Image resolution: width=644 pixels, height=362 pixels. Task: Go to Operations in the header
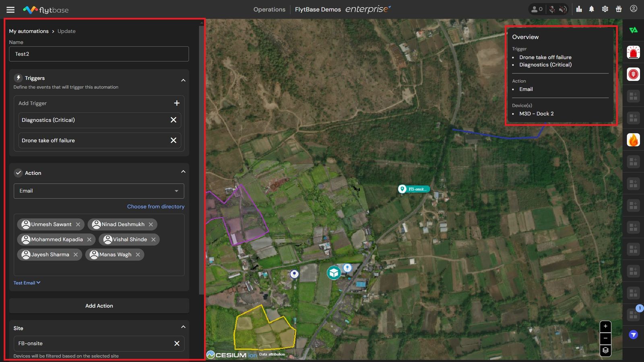point(269,9)
